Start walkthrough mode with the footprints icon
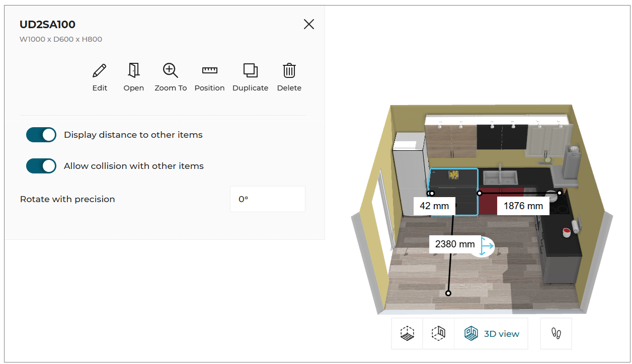 click(x=556, y=333)
